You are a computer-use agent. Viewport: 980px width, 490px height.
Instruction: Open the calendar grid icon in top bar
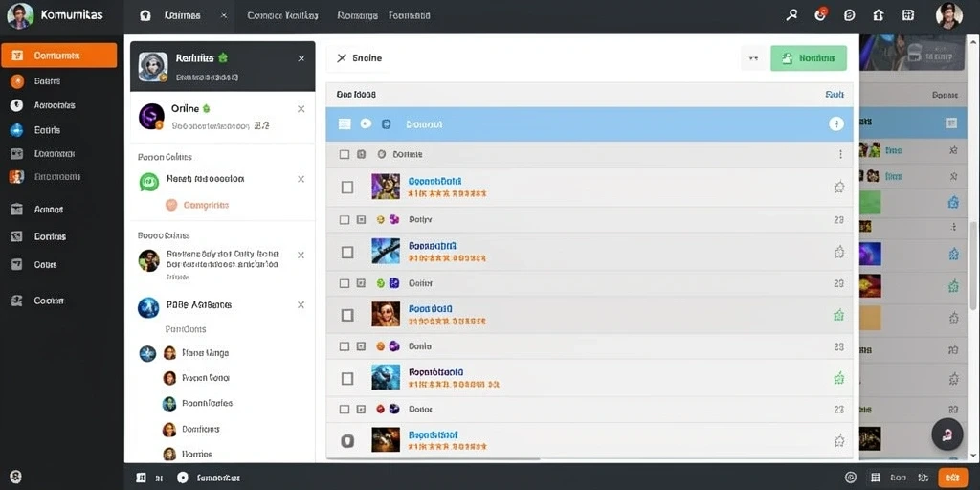coord(908,15)
